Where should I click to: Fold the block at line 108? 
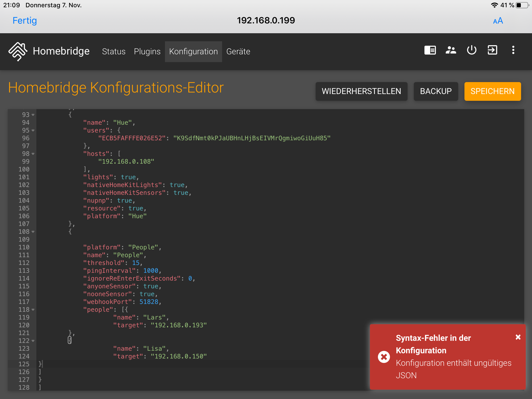coord(33,232)
